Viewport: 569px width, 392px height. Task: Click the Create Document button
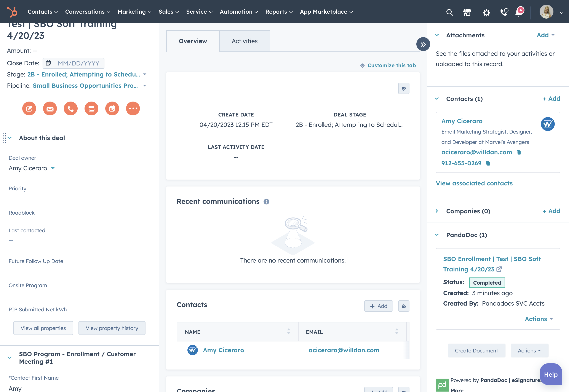coord(476,351)
